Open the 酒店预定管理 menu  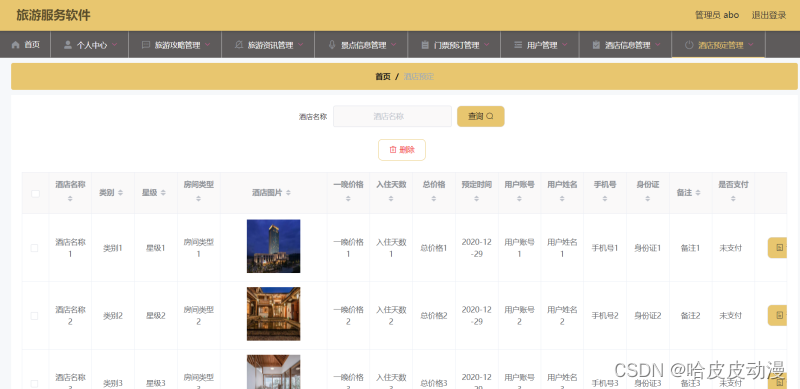[x=718, y=45]
